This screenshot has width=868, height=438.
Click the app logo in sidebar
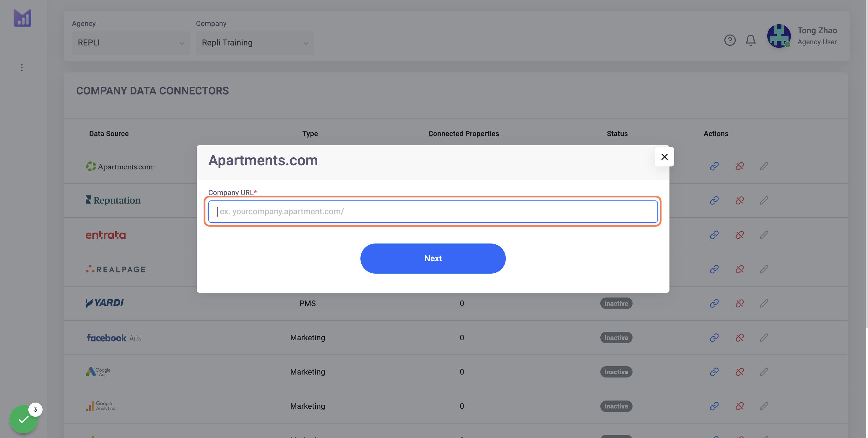click(x=22, y=18)
